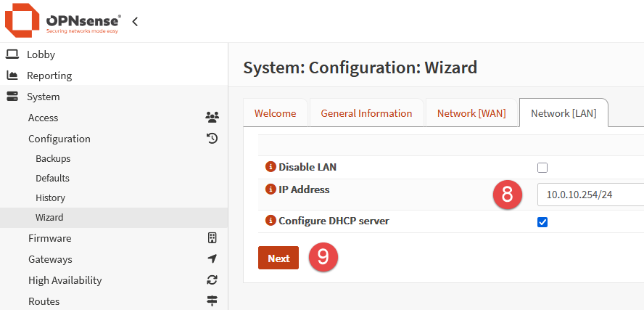The image size is (644, 310).
Task: Click the Firmware building icon
Action: [212, 238]
